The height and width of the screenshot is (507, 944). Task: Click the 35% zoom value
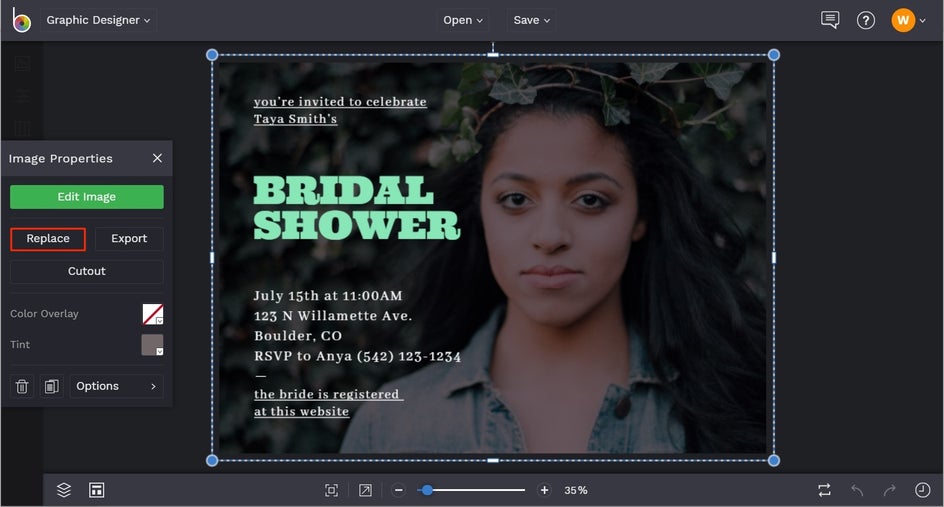click(576, 490)
